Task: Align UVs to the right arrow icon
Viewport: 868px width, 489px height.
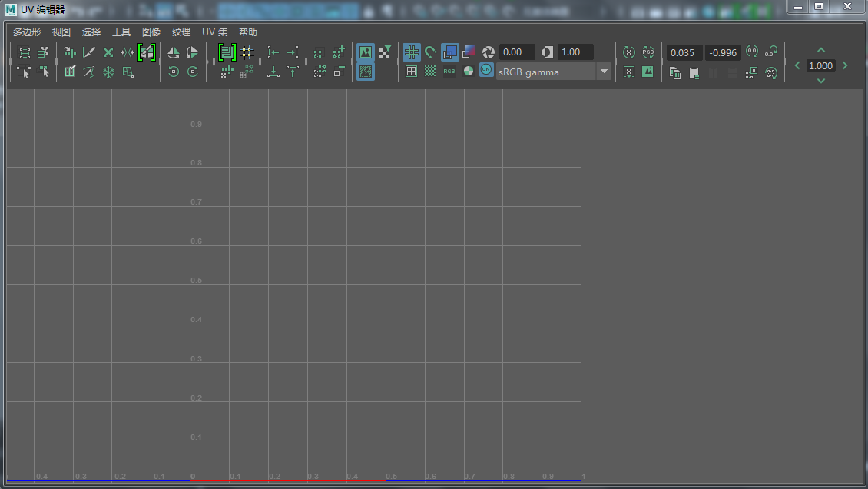Action: 293,52
